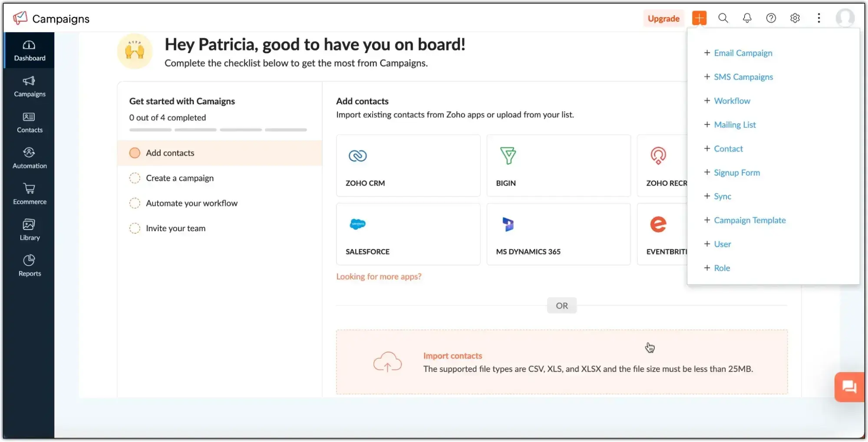This screenshot has width=868, height=442.
Task: Open the three-dot overflow menu
Action: pos(818,18)
